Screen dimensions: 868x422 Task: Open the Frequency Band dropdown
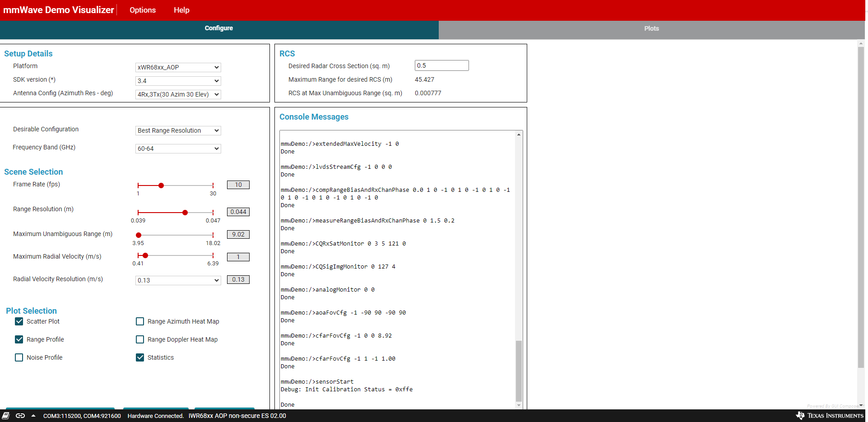click(178, 148)
